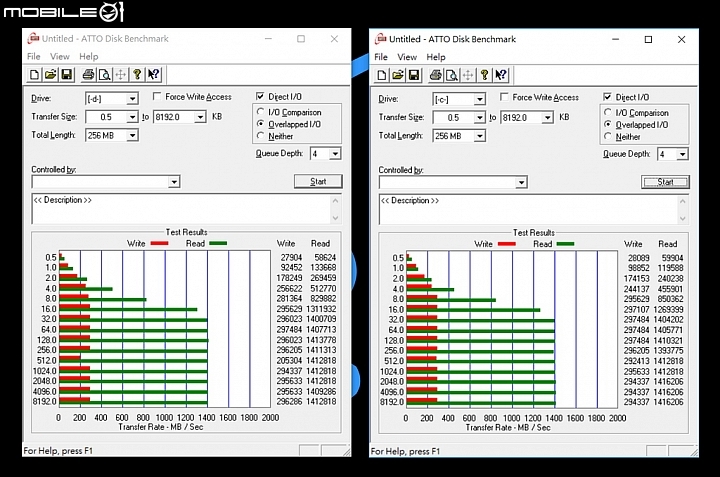Open Help menu in left ATTO window
The image size is (720, 477).
(x=89, y=56)
